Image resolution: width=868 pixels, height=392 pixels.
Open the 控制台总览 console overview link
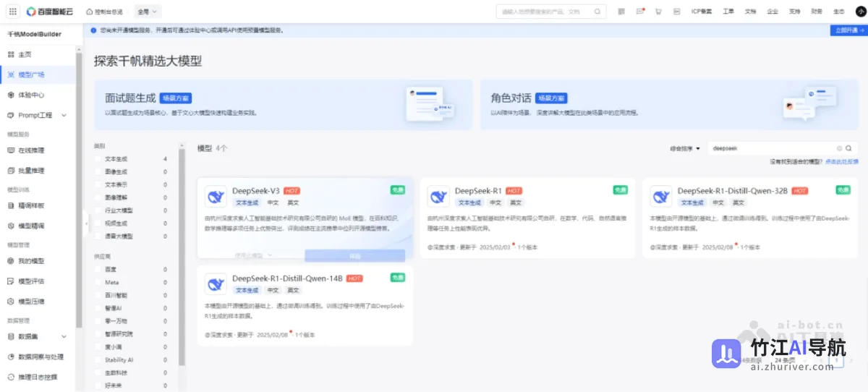(x=104, y=12)
